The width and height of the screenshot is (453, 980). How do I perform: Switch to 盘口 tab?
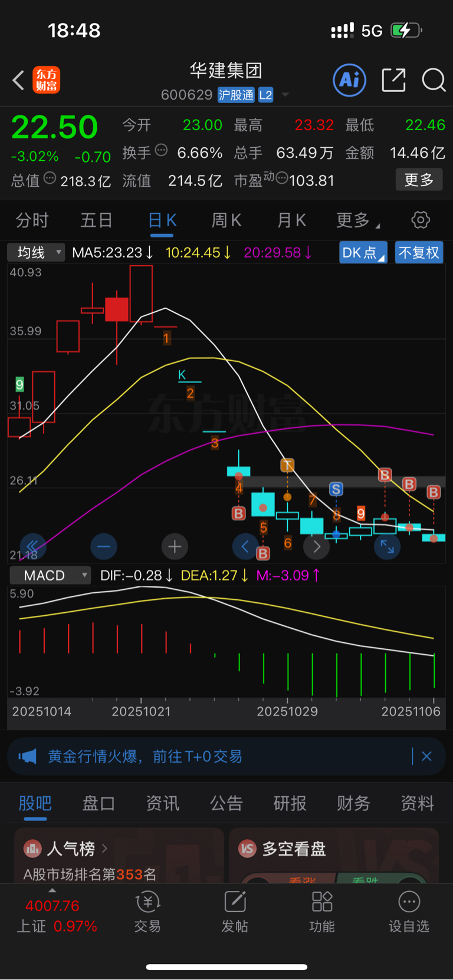pos(99,803)
